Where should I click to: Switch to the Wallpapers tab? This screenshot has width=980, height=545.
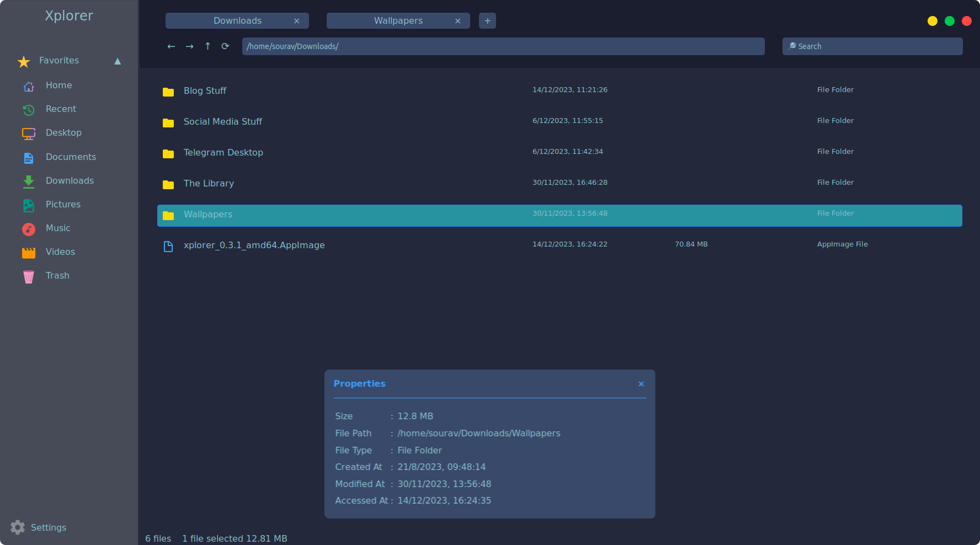(x=398, y=20)
